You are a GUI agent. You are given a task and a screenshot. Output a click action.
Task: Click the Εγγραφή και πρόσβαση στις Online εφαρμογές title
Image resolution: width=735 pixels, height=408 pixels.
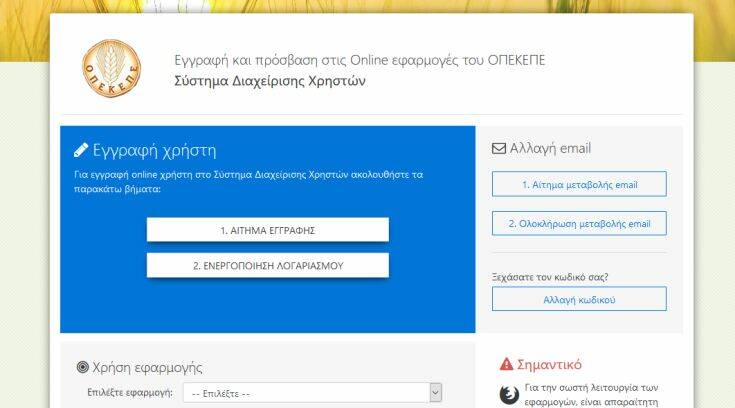click(x=360, y=60)
